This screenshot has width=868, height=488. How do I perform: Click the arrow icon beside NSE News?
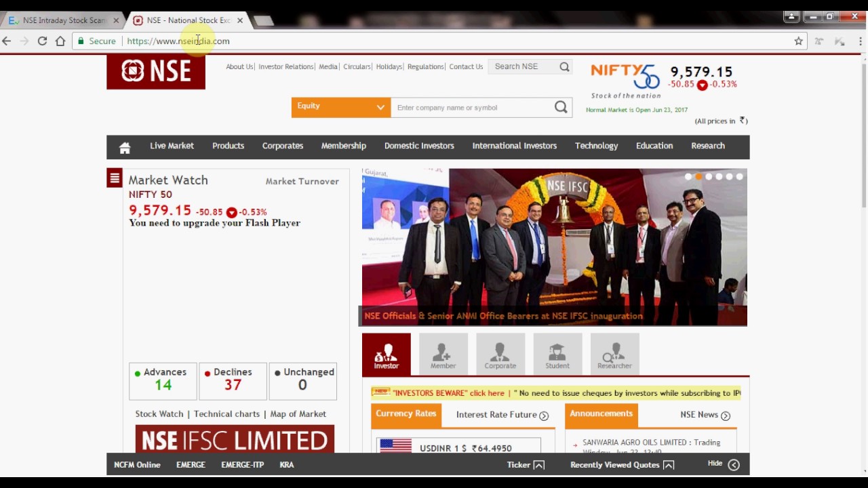tap(726, 415)
